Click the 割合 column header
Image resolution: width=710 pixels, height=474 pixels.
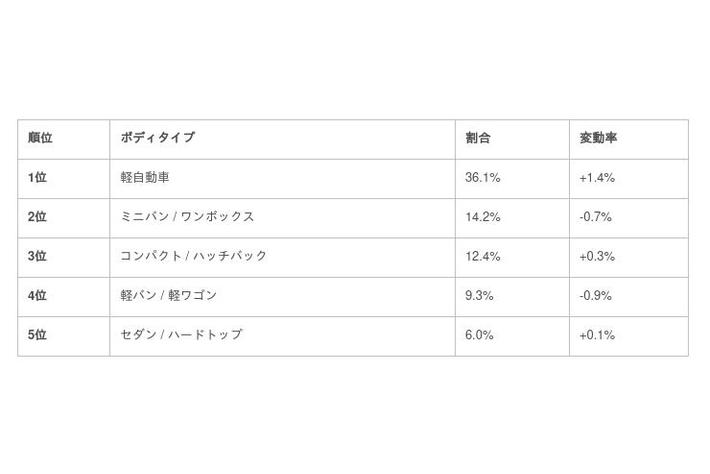(x=478, y=138)
